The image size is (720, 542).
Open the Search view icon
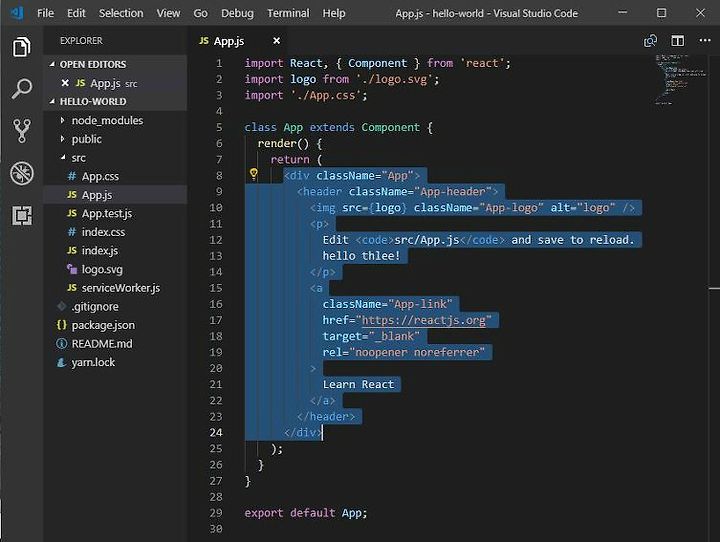tap(22, 89)
